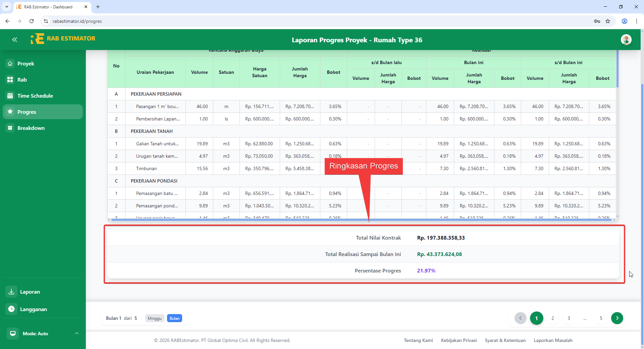Image resolution: width=644 pixels, height=349 pixels.
Task: Go to page 2 of the report
Action: [552, 318]
